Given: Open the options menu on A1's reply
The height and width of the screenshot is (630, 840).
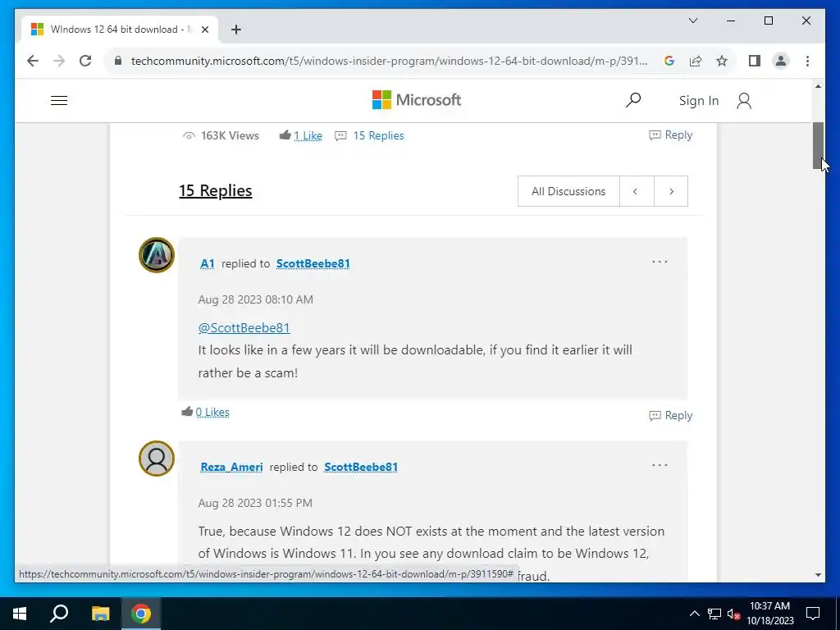Looking at the screenshot, I should click(660, 262).
